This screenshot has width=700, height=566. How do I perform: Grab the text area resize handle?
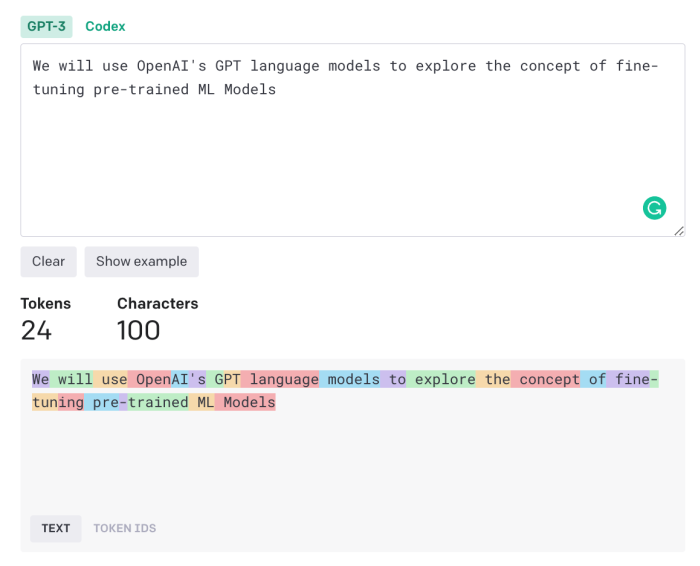coord(679,231)
